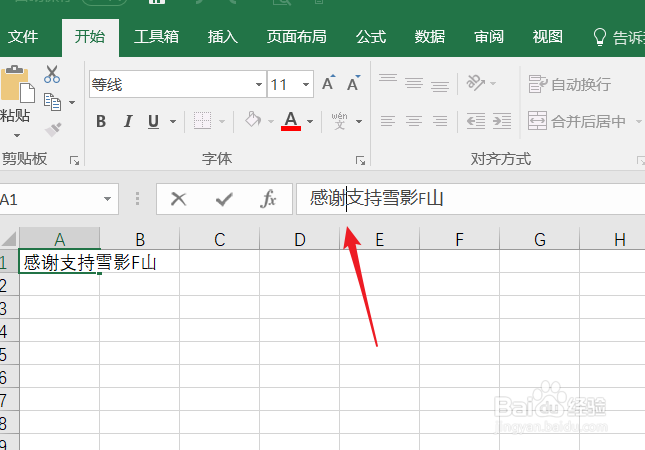Screen dimensions: 645x450
Task: Click the text orientation icon
Action: (x=476, y=83)
